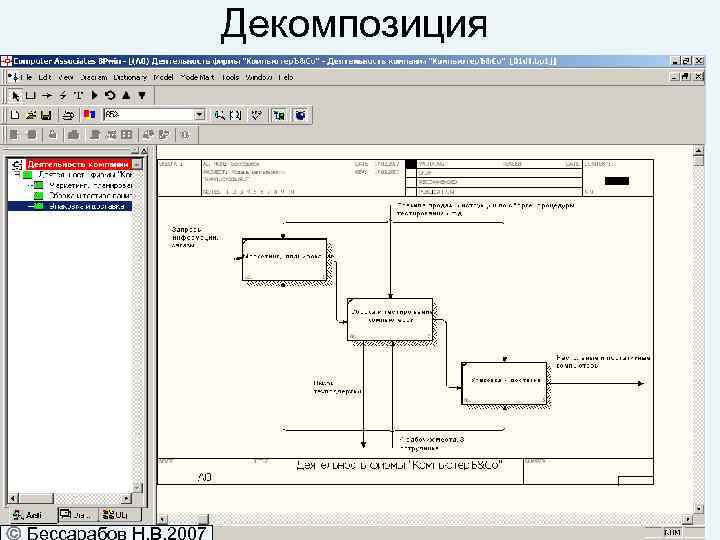Open the Dictionary menu
Screen dimensions: 720x540
pyautogui.click(x=130, y=77)
